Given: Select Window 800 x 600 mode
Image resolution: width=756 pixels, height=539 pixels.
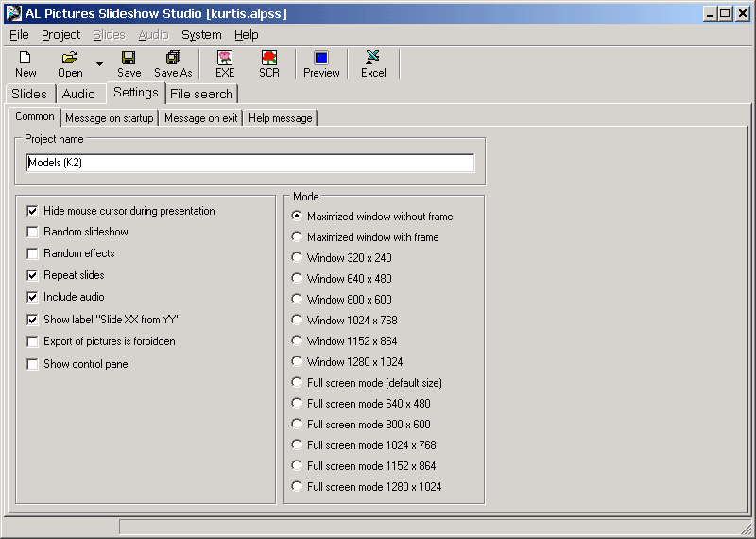Looking at the screenshot, I should 298,300.
